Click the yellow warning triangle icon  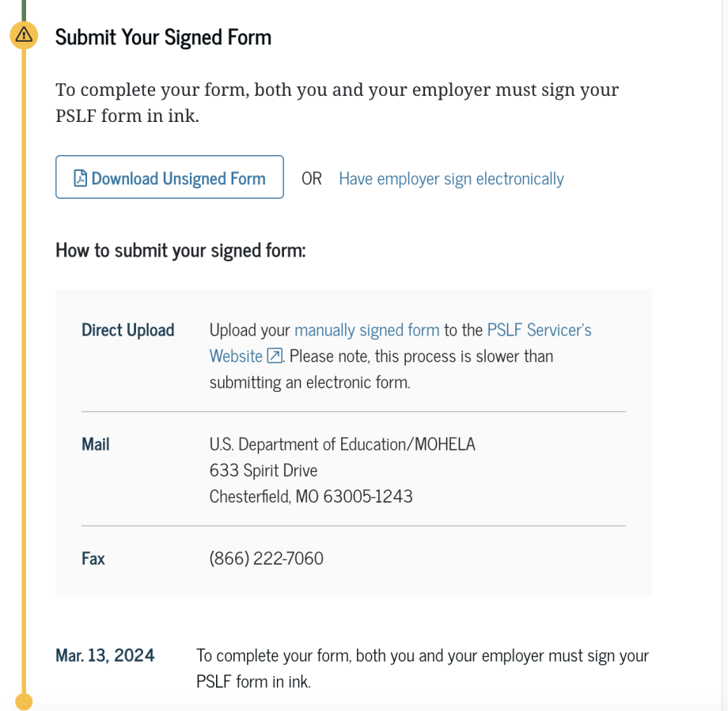(x=24, y=35)
